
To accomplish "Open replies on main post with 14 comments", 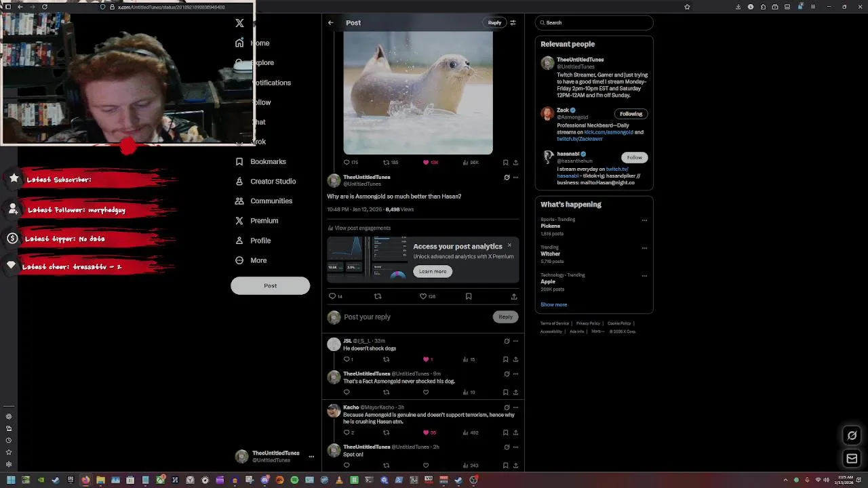I will click(x=335, y=296).
